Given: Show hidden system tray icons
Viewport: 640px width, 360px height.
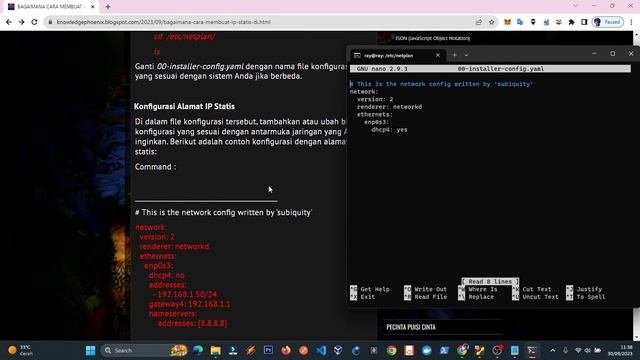Looking at the screenshot, I should (x=552, y=350).
